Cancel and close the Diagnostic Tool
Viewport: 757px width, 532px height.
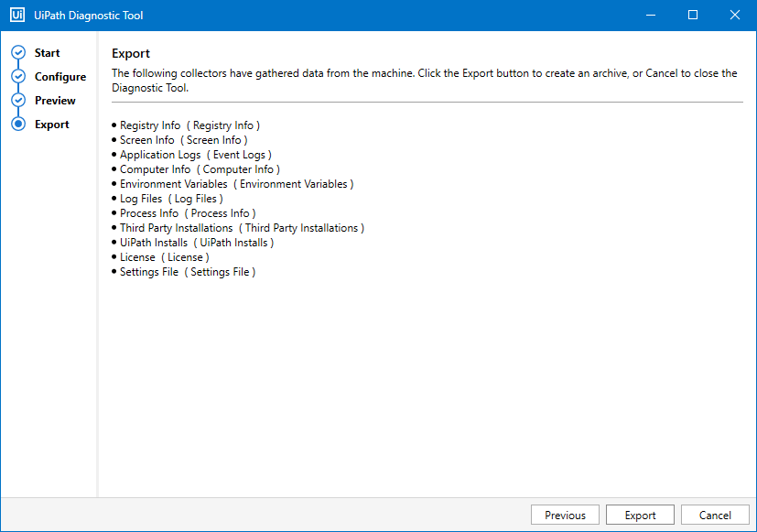(713, 516)
